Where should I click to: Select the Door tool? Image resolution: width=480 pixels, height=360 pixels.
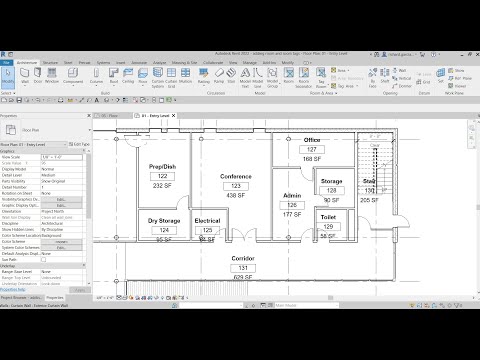coord(38,75)
